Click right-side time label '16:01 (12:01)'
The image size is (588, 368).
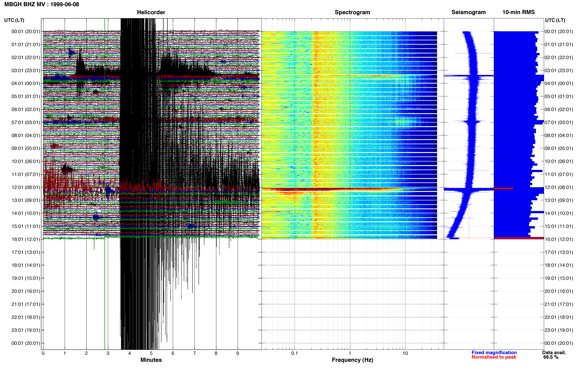coord(559,239)
